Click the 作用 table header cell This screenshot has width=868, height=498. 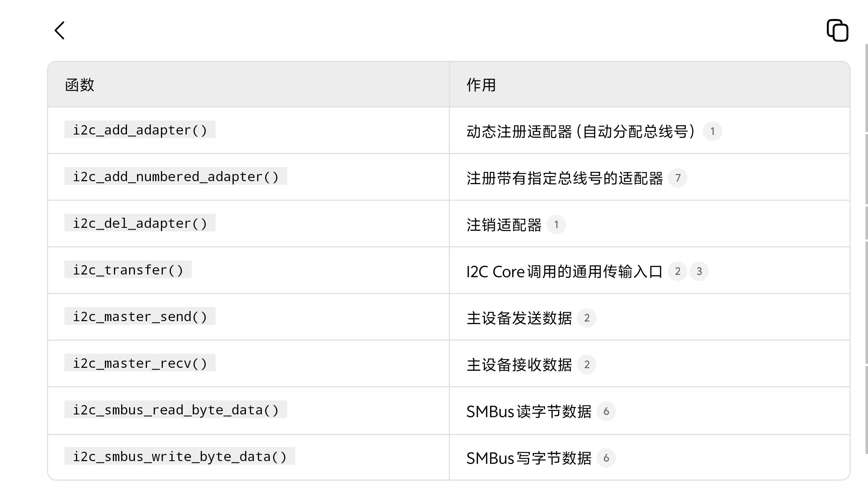(481, 85)
